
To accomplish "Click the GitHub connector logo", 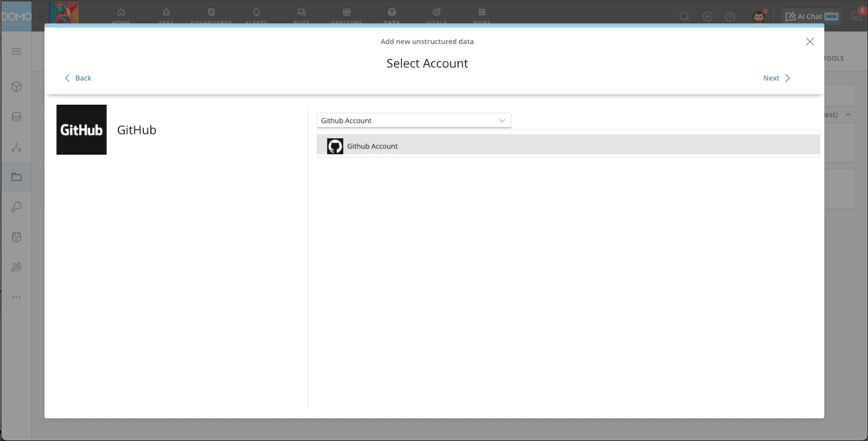I will 81,130.
